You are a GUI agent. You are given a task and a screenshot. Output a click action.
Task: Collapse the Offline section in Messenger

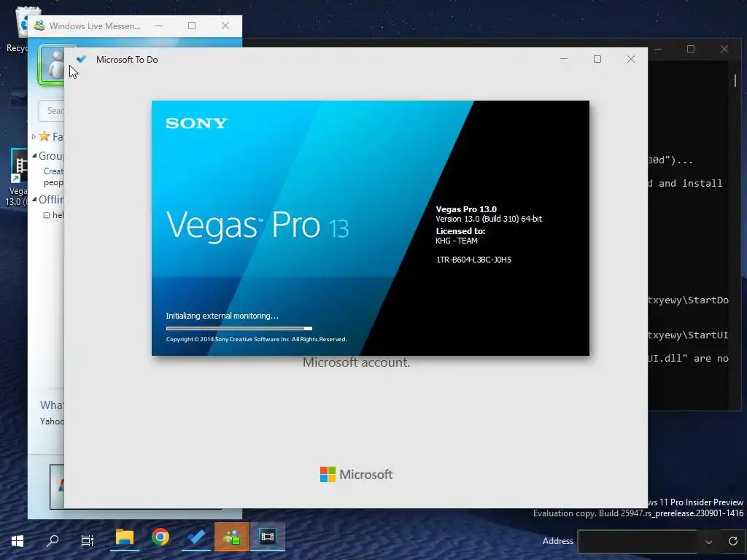click(x=34, y=200)
